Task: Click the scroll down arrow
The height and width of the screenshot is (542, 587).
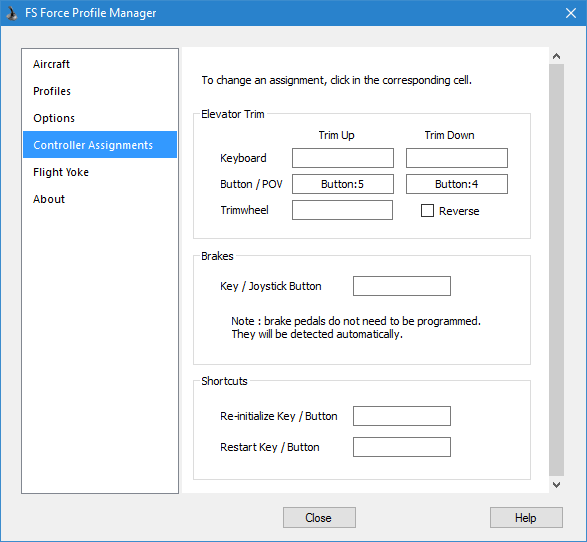Action: [x=556, y=485]
